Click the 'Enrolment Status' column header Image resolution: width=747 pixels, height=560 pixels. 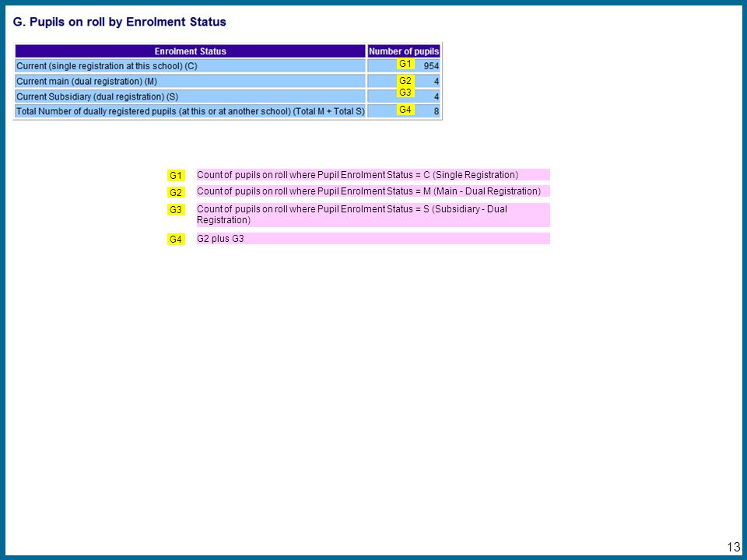tap(190, 51)
